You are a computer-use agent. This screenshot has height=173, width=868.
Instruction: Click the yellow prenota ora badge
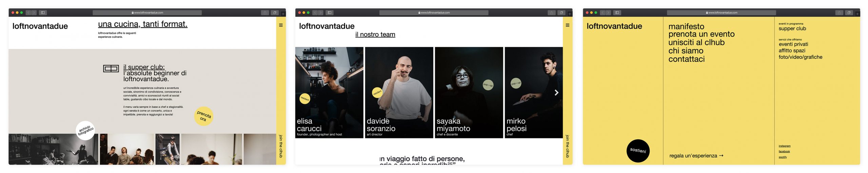click(x=203, y=116)
